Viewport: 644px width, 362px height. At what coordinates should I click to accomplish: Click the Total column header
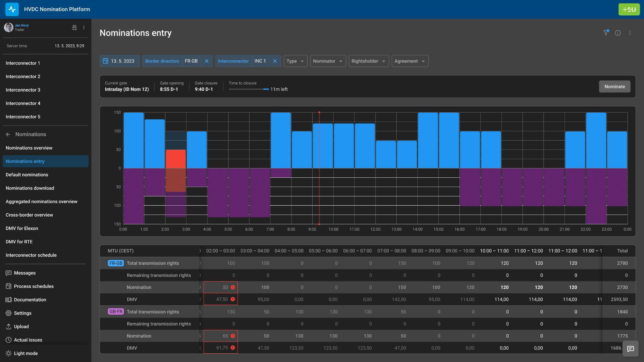click(622, 251)
